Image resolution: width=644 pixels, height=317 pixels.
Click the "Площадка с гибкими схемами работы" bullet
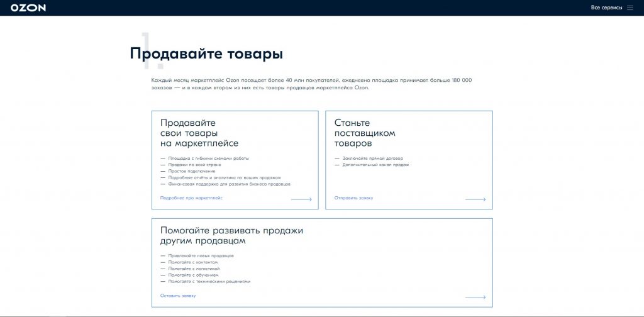(x=208, y=158)
